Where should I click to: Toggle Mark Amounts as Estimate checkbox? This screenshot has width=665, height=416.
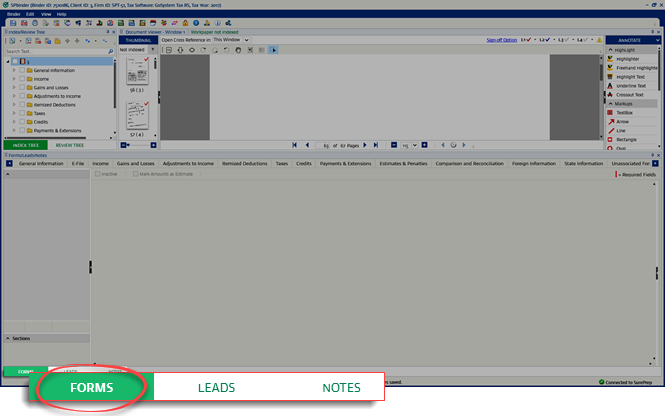[x=135, y=174]
